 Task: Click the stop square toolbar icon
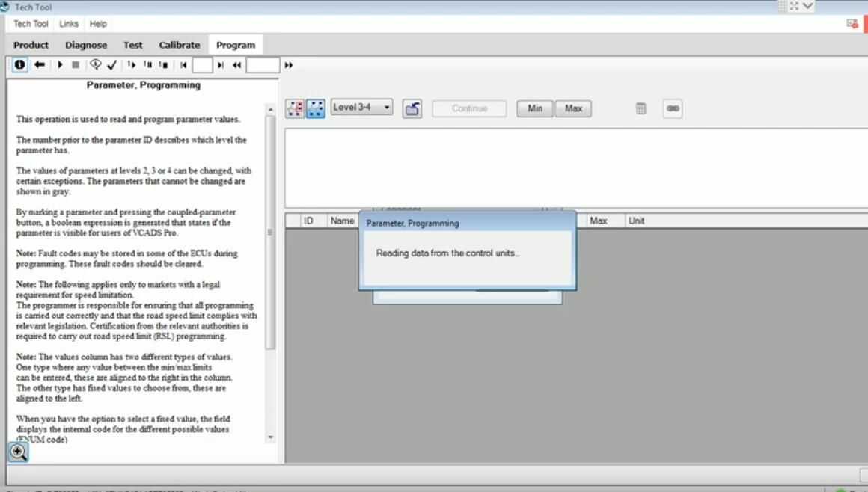click(x=76, y=65)
